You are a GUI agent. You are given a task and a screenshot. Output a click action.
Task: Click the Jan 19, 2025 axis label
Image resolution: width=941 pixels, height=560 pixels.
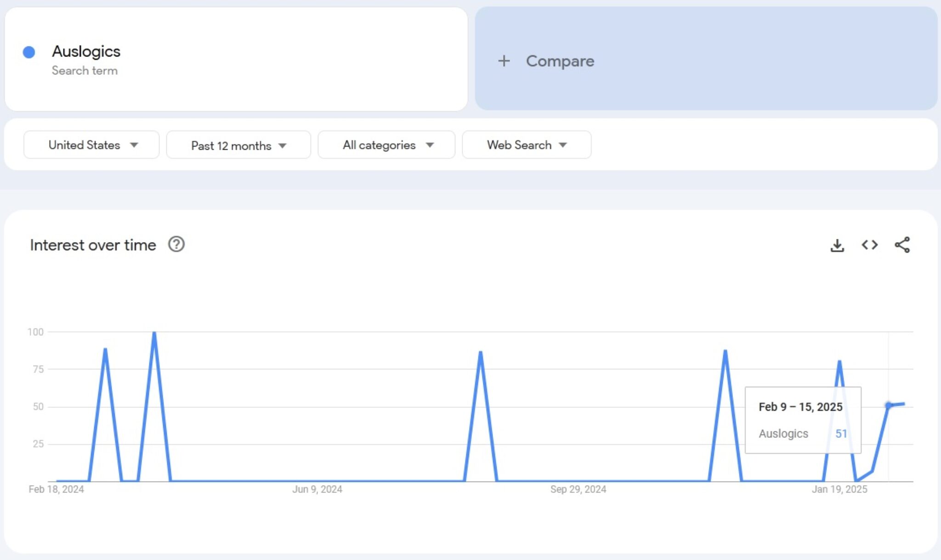839,489
